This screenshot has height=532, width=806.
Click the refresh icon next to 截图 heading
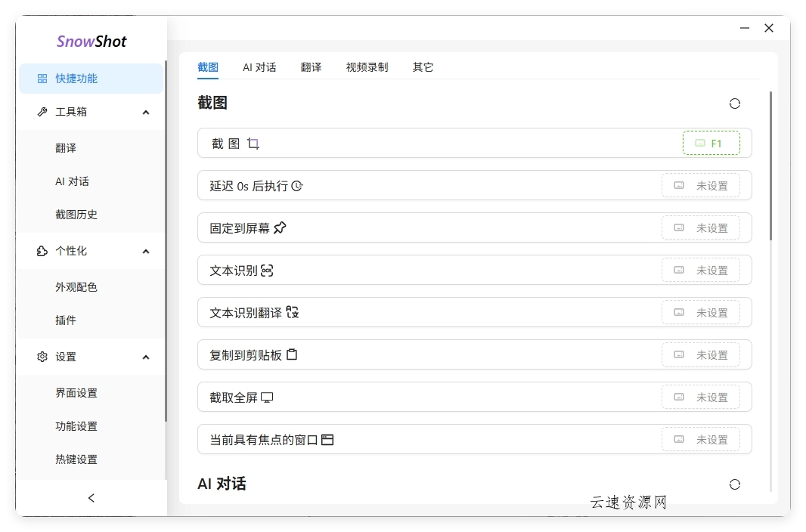coord(735,104)
